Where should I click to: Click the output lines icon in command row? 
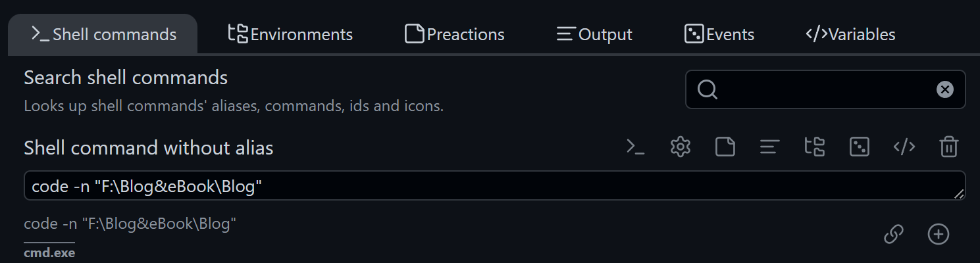[x=769, y=147]
